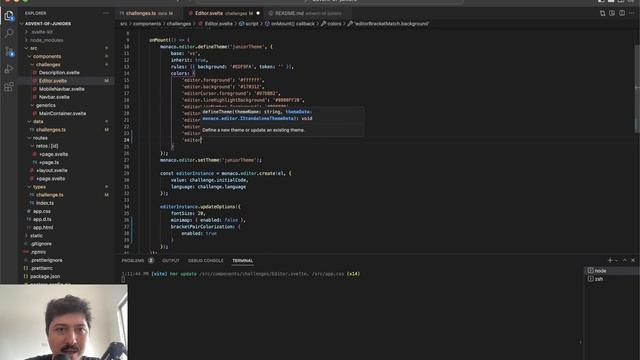
Task: Create a new terminal with plus icon
Action: click(x=610, y=260)
